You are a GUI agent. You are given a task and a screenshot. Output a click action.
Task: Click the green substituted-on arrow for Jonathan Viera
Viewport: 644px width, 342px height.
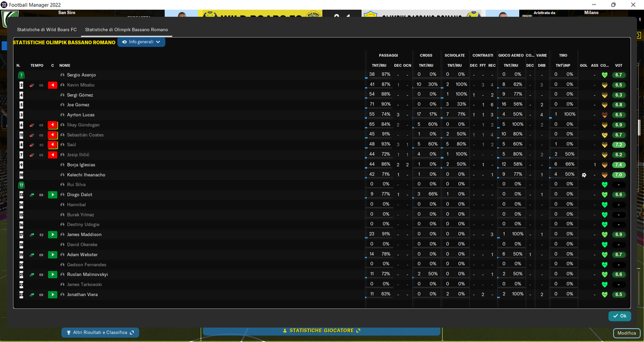tap(53, 295)
